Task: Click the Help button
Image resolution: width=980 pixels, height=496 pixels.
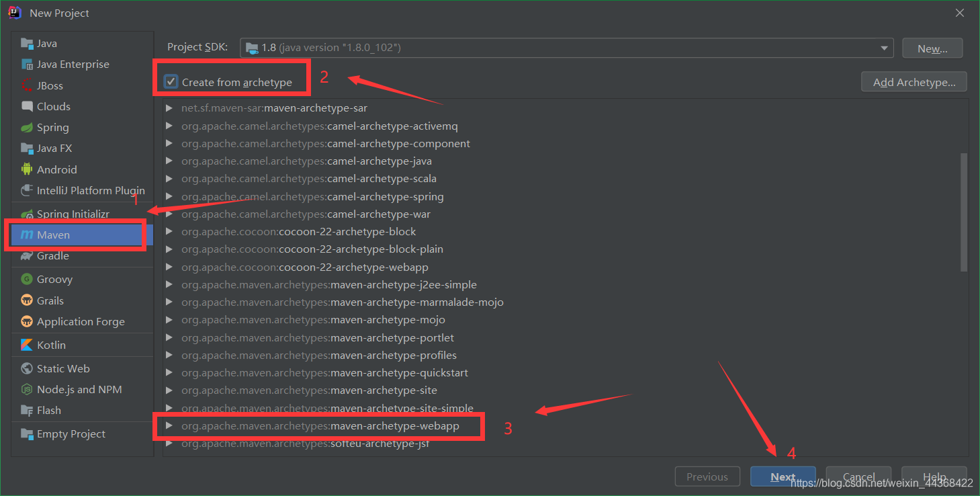Action: [x=934, y=477]
